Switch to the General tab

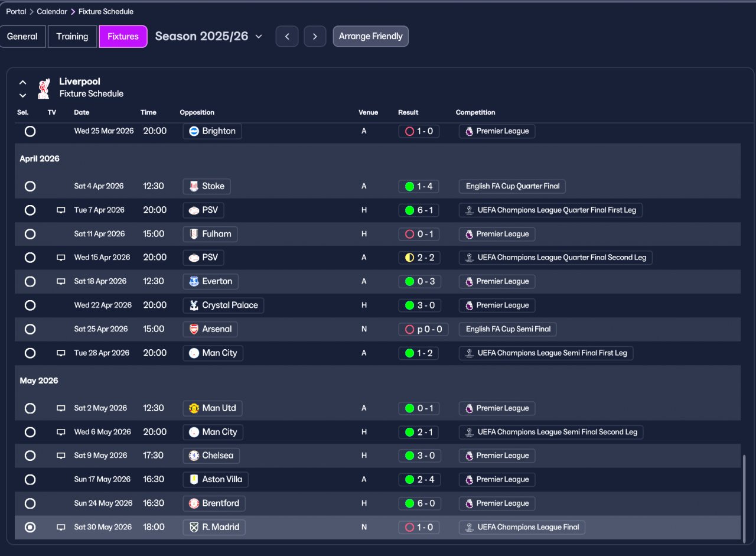(x=22, y=37)
